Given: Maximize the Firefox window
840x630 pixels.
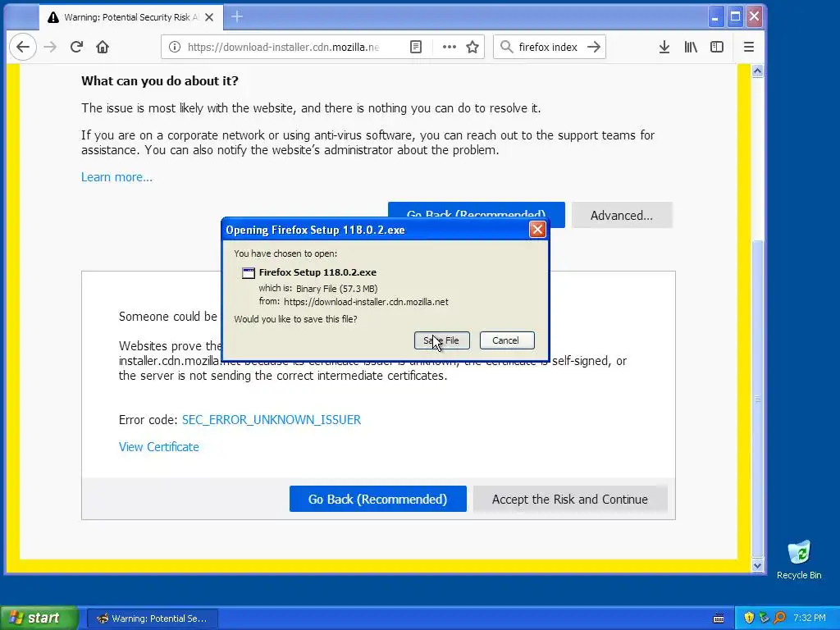Looking at the screenshot, I should click(x=735, y=17).
